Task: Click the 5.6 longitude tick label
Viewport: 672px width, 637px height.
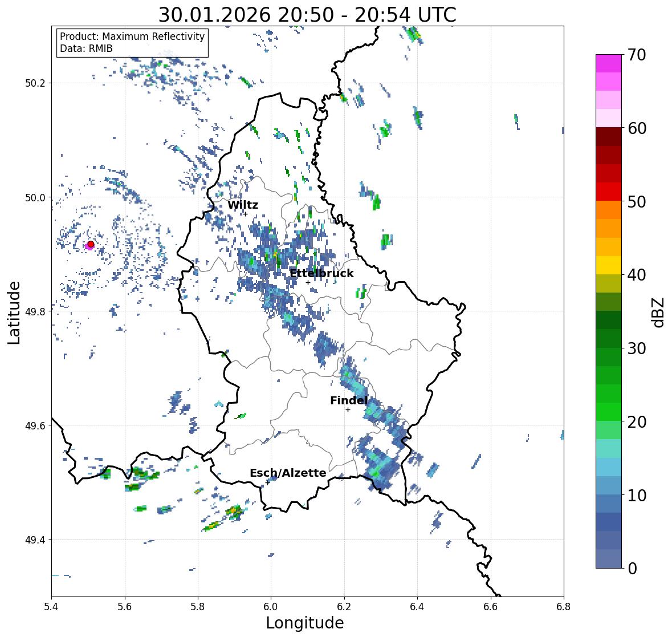Action: (125, 607)
